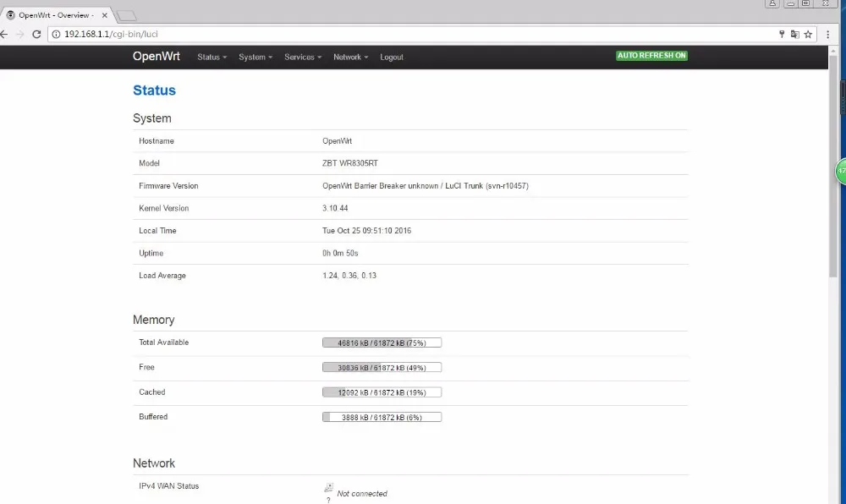Select the OpenWrt - Overview browser tab
Screen dimensions: 846x504
point(56,15)
